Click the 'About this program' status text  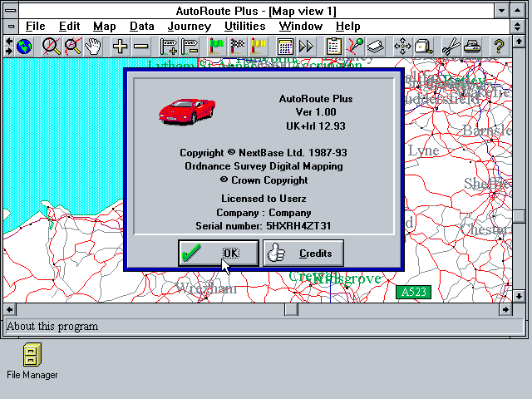click(x=52, y=327)
